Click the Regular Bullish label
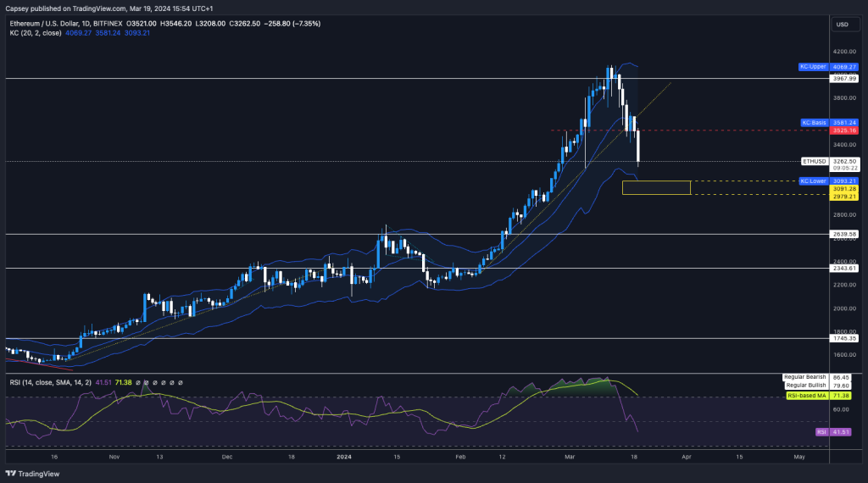This screenshot has width=868, height=483. (805, 385)
